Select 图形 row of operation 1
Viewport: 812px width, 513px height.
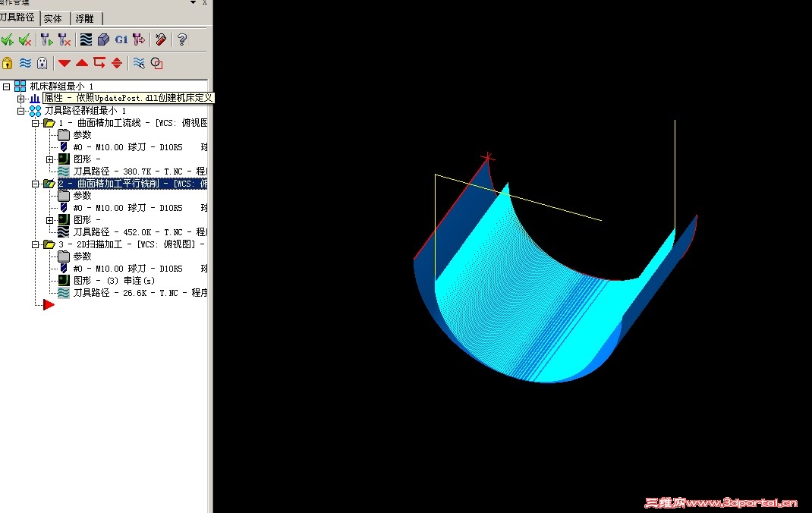[x=87, y=159]
